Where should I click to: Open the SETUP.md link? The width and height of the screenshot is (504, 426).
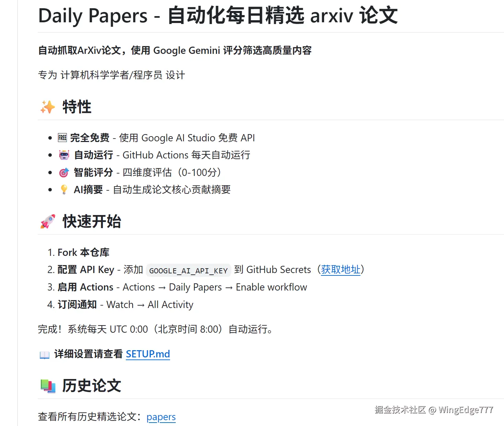coord(148,354)
